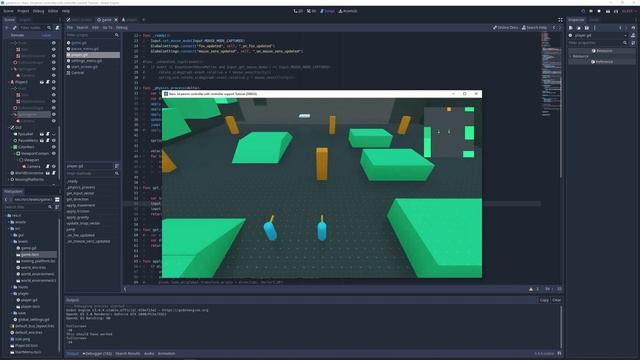Open script editor Search menu
This screenshot has height=360, width=640.
(x=82, y=27)
